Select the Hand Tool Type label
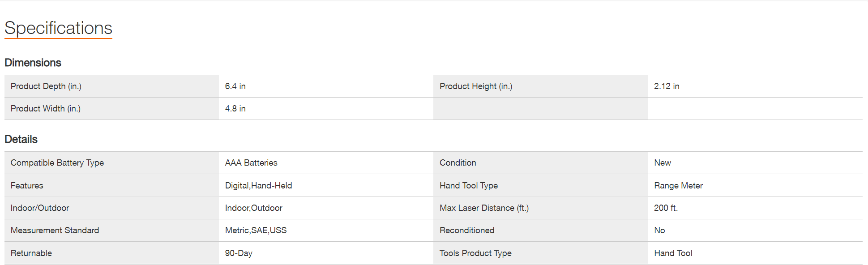Screen dimensions: 868x265 pos(469,186)
